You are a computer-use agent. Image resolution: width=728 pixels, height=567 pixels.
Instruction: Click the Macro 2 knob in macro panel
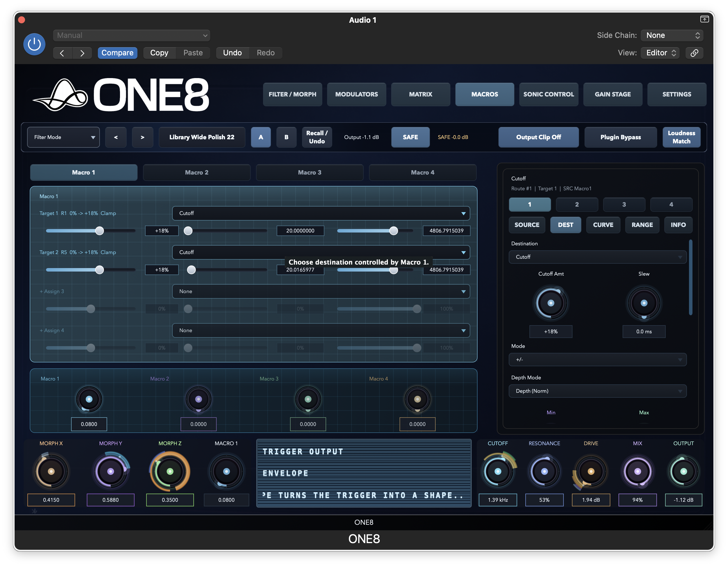[x=198, y=399]
